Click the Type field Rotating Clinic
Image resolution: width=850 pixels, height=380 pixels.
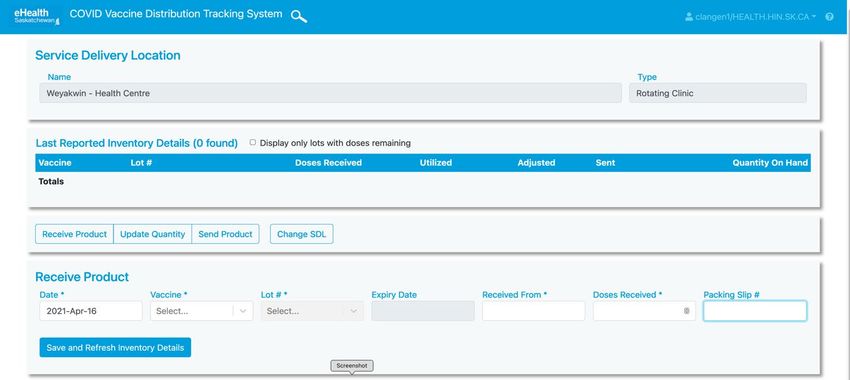(x=718, y=93)
